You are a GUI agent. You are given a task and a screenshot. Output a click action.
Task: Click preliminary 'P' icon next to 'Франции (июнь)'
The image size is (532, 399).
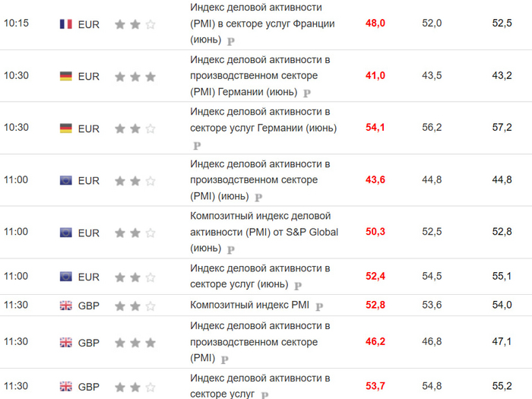(231, 41)
